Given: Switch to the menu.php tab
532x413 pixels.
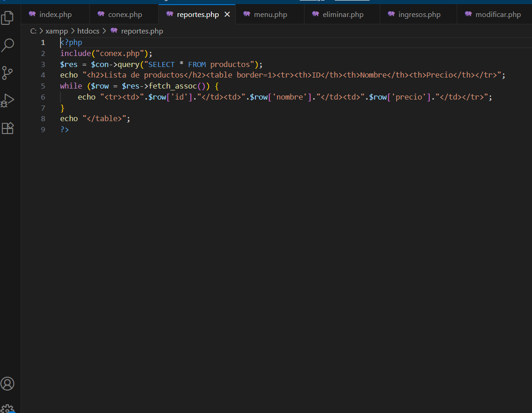Looking at the screenshot, I should click(x=270, y=15).
